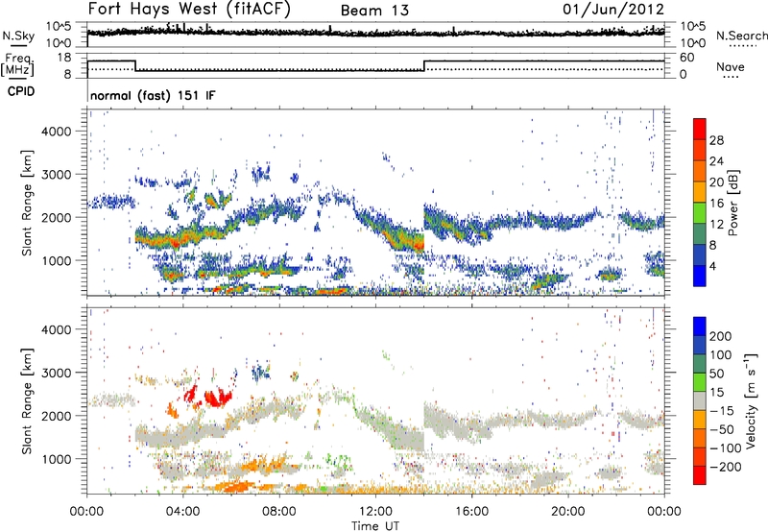Click the 'normal (fast) 151 IF' text
768x532 pixels.
click(153, 95)
